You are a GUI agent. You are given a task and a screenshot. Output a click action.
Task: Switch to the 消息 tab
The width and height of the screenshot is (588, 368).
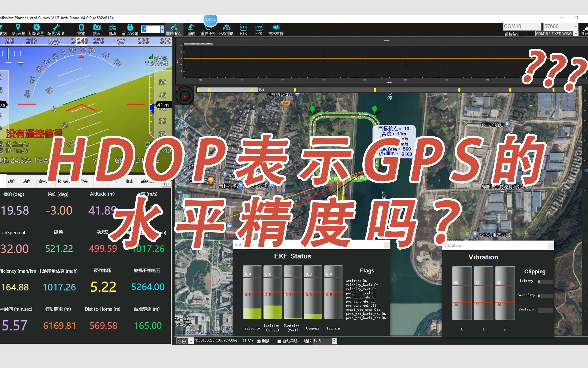click(27, 181)
